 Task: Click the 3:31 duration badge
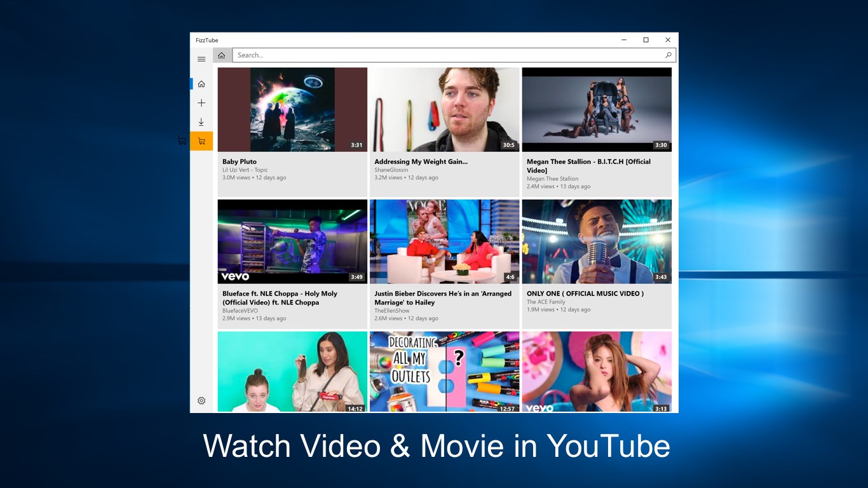point(357,146)
